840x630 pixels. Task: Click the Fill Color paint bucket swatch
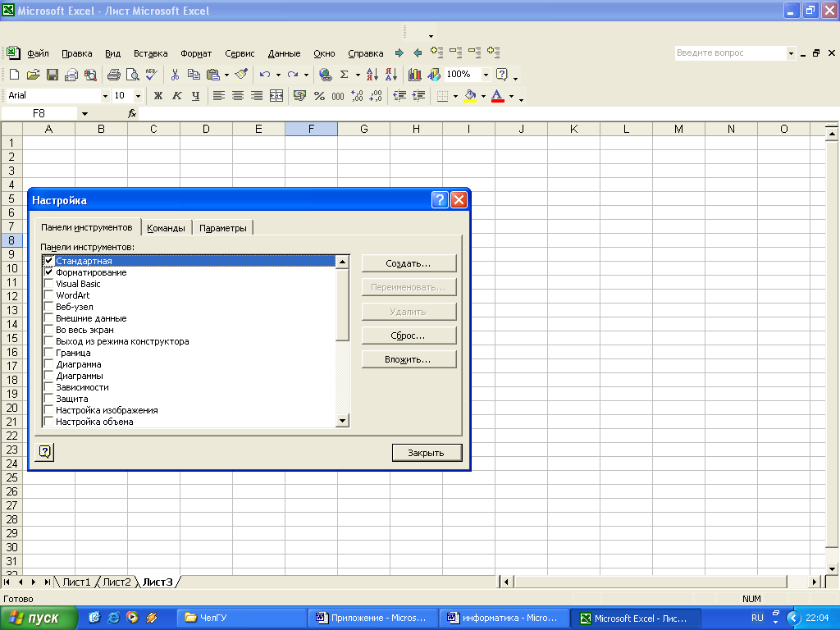(470, 96)
